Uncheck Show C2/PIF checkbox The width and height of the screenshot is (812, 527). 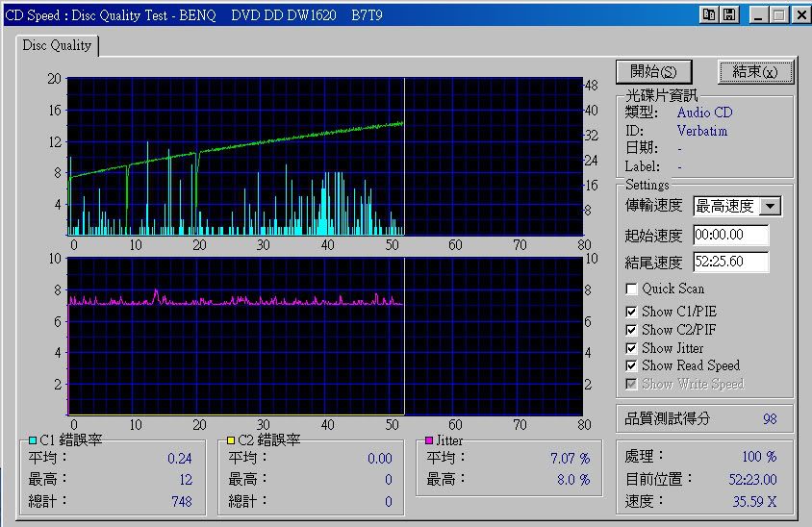click(x=631, y=330)
